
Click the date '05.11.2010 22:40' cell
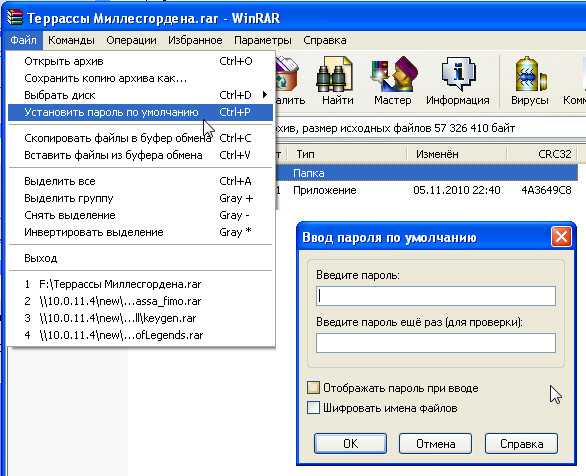pyautogui.click(x=456, y=190)
